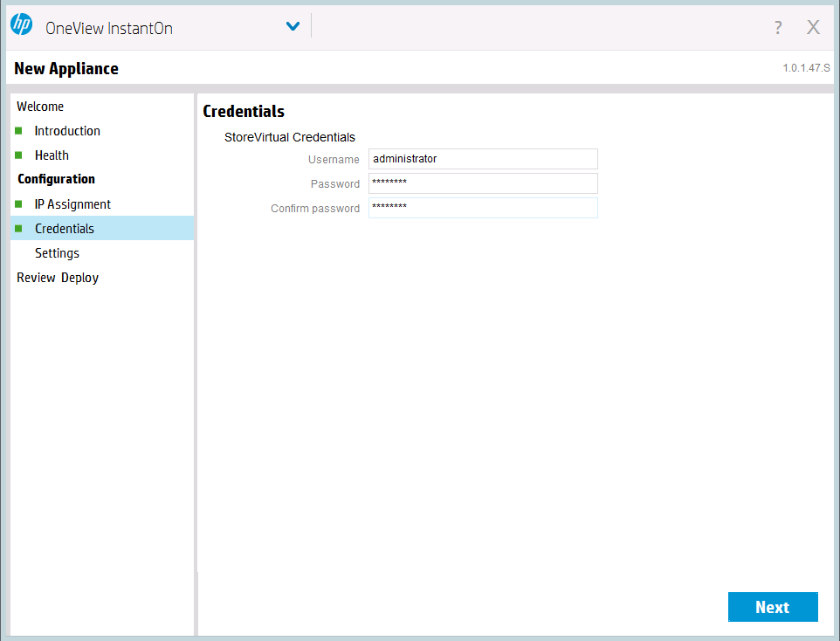This screenshot has height=641, width=840.
Task: Click the Confirm password field label
Action: 315,209
